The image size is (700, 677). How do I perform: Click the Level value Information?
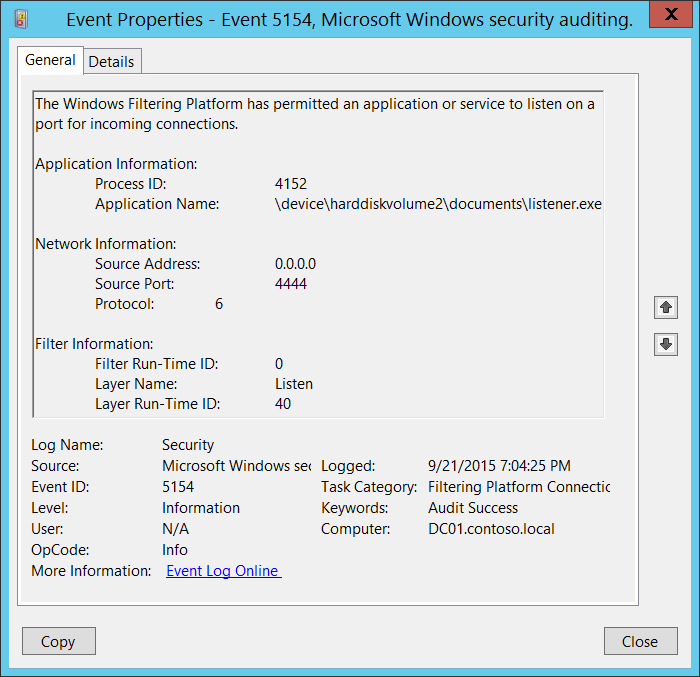click(201, 508)
